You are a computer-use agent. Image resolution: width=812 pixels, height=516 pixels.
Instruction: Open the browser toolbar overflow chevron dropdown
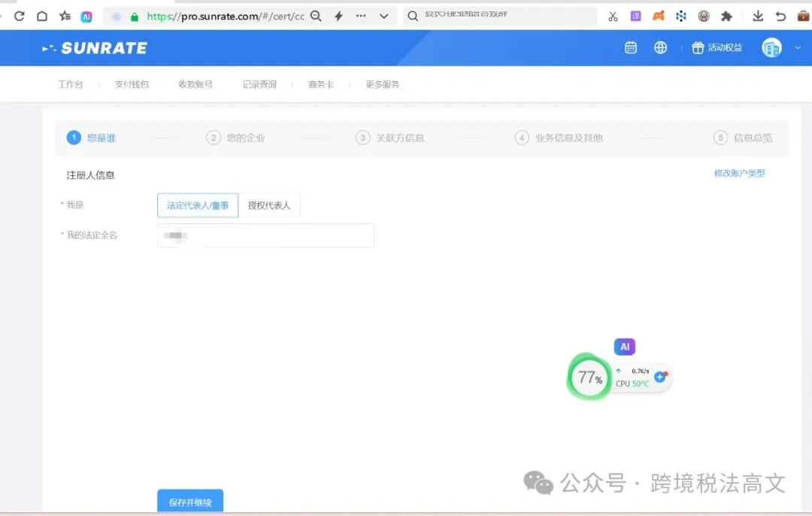pyautogui.click(x=383, y=15)
